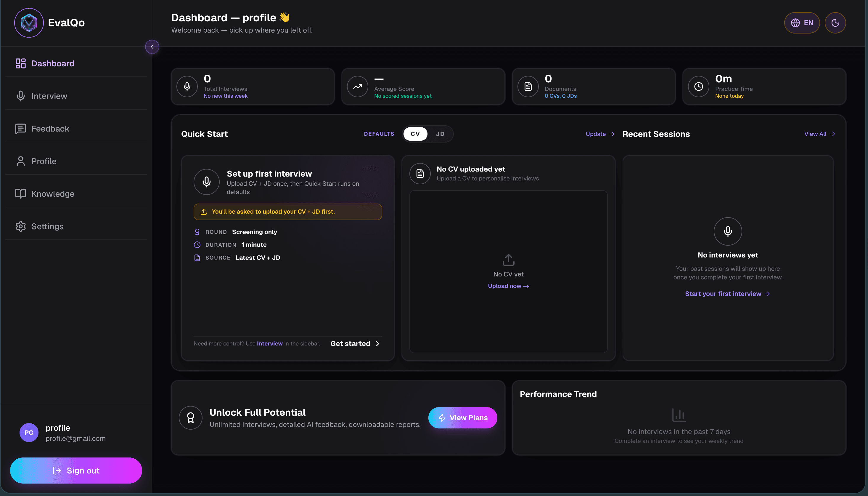Click the Settings gear icon
Screen dimensions: 868x496
[21, 226]
